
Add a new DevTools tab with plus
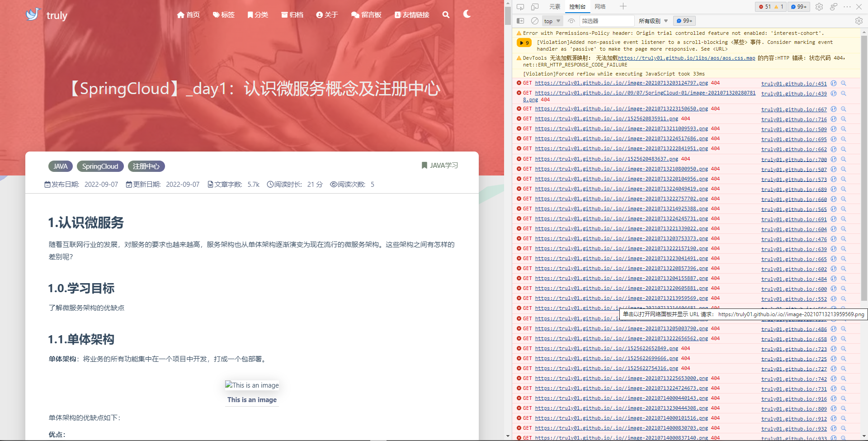(x=623, y=6)
